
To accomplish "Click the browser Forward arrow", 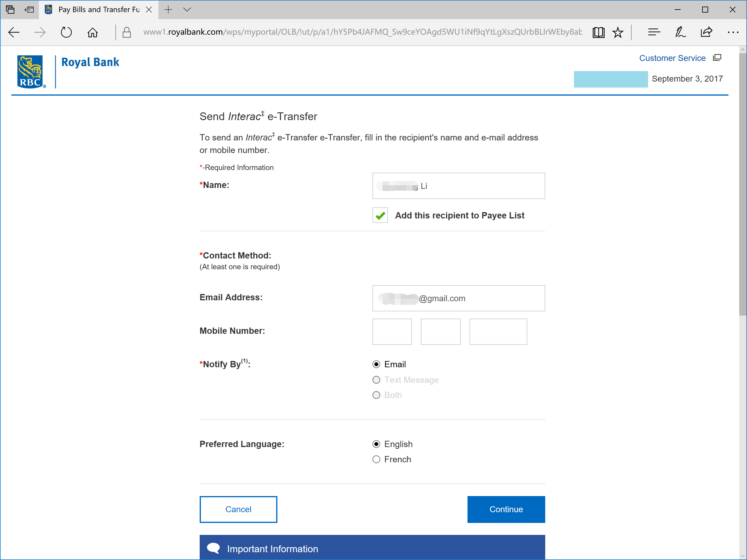I will [x=40, y=32].
